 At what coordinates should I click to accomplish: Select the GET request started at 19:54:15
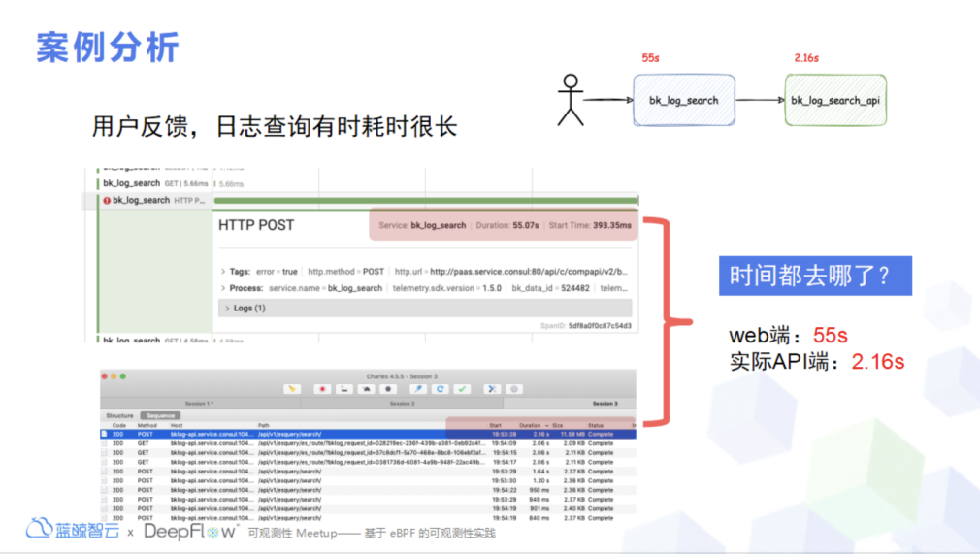[x=368, y=453]
